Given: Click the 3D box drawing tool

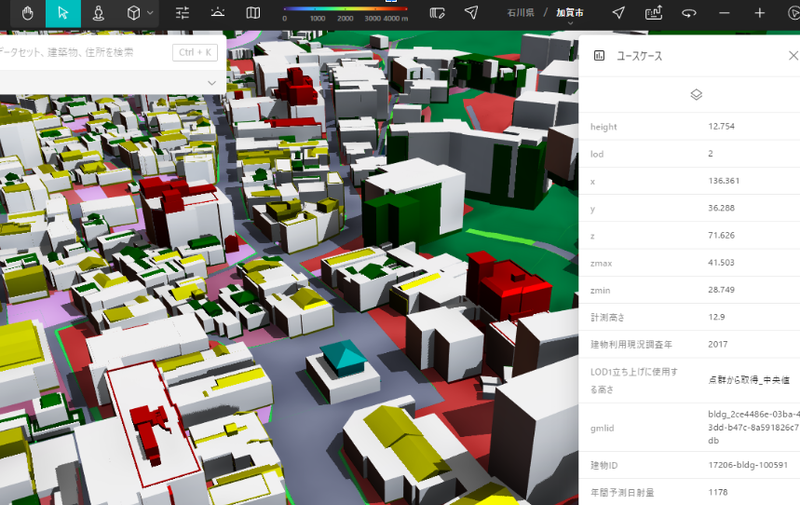Looking at the screenshot, I should 133,13.
